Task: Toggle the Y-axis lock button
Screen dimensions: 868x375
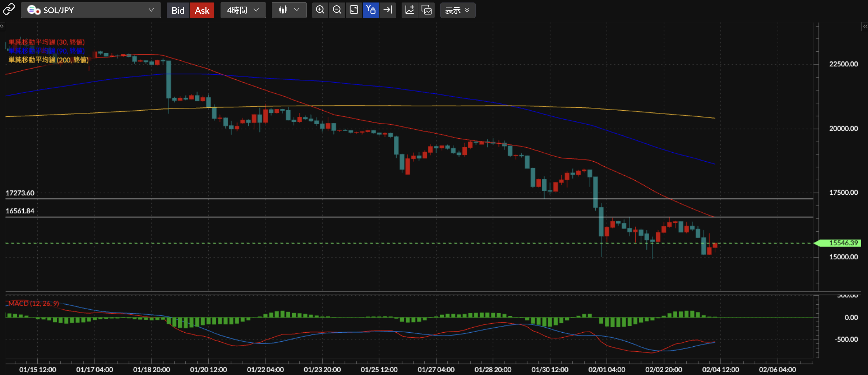Action: click(x=371, y=10)
